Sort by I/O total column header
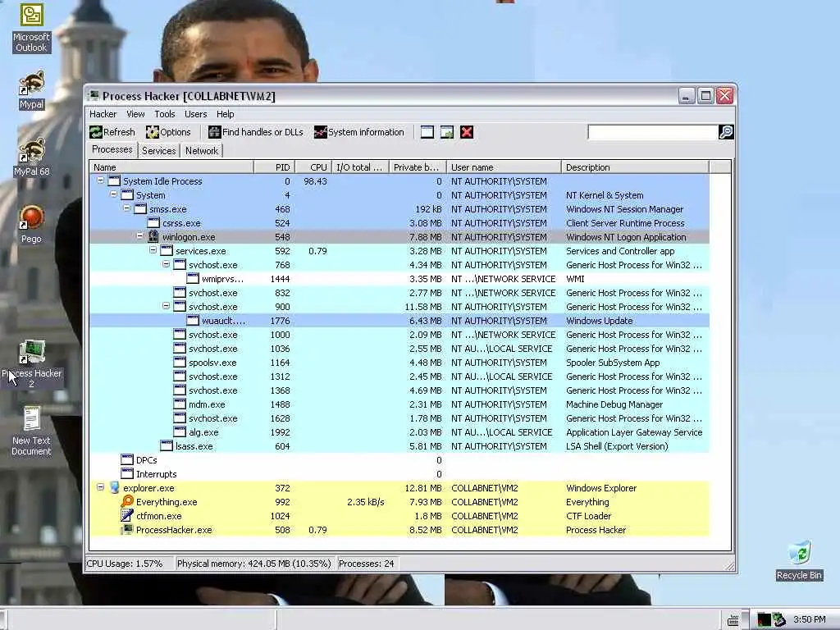 [x=361, y=167]
